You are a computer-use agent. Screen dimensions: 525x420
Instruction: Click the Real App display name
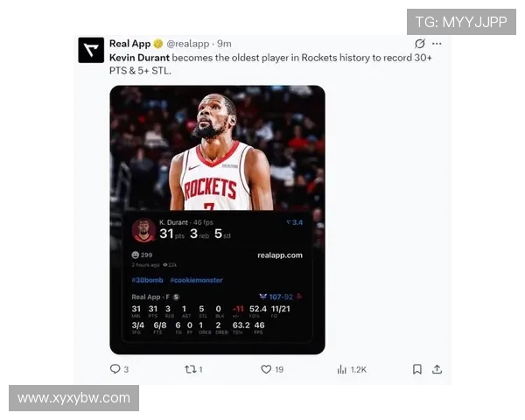tap(129, 44)
